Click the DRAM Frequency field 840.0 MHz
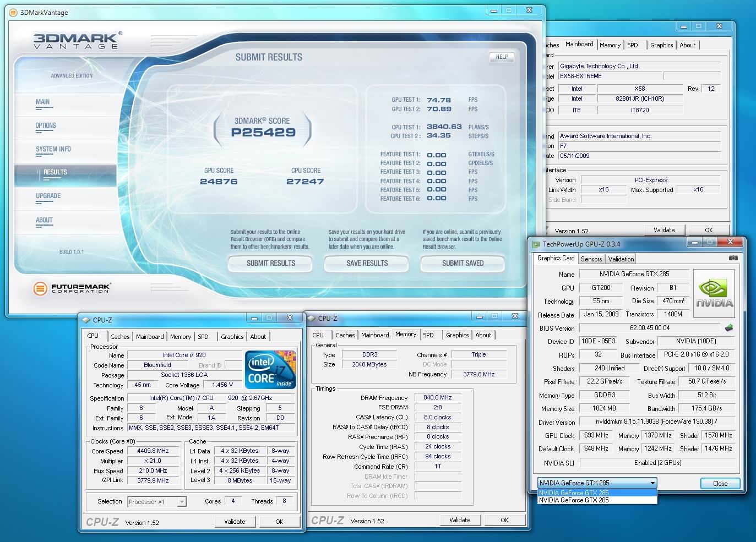Image resolution: width=756 pixels, height=542 pixels. point(437,397)
